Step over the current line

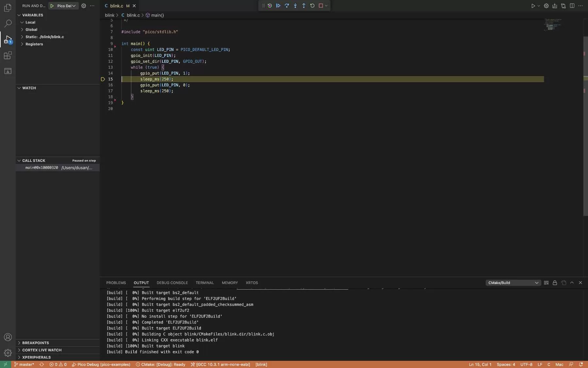pyautogui.click(x=287, y=6)
